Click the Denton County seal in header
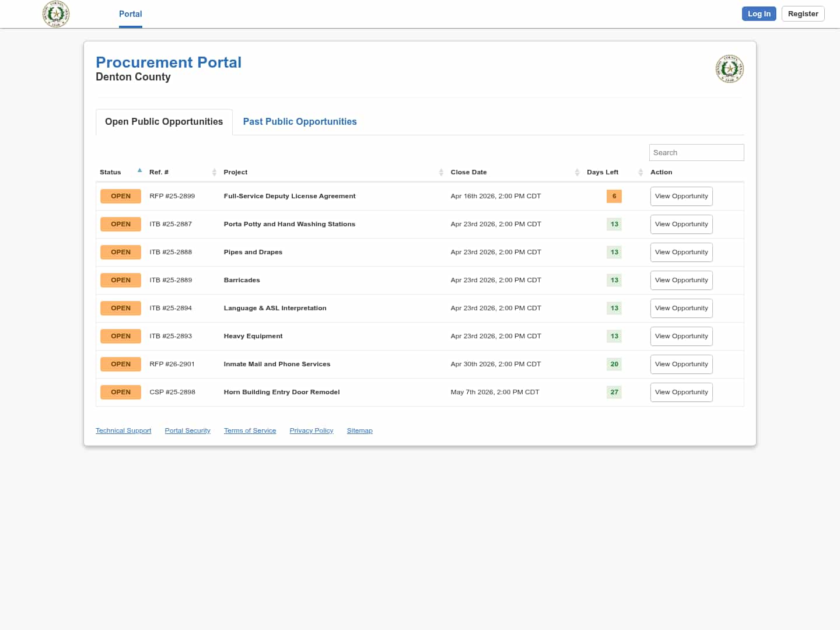Viewport: 840px width, 630px height. (x=56, y=14)
